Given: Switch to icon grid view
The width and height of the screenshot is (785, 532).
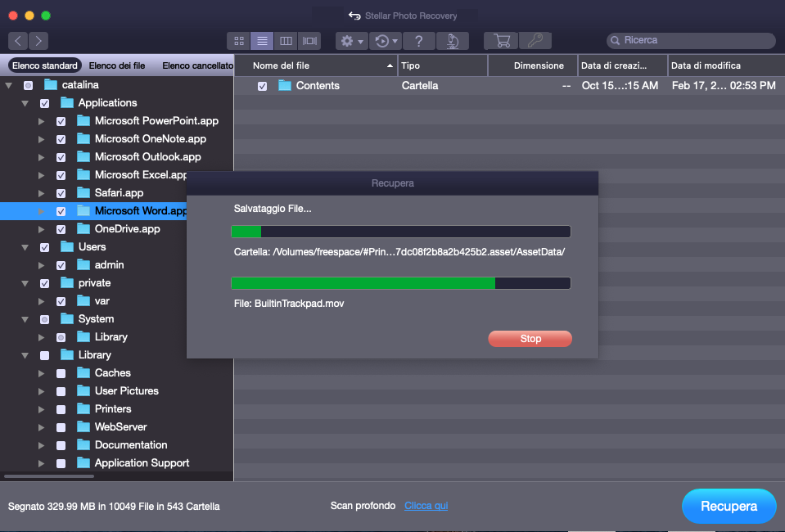Looking at the screenshot, I should click(238, 40).
